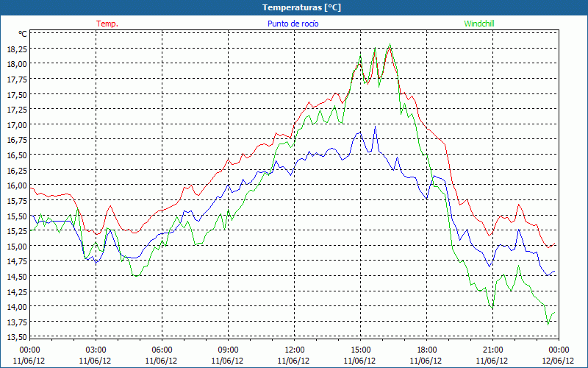Click the '15:00' time axis label

pos(360,350)
